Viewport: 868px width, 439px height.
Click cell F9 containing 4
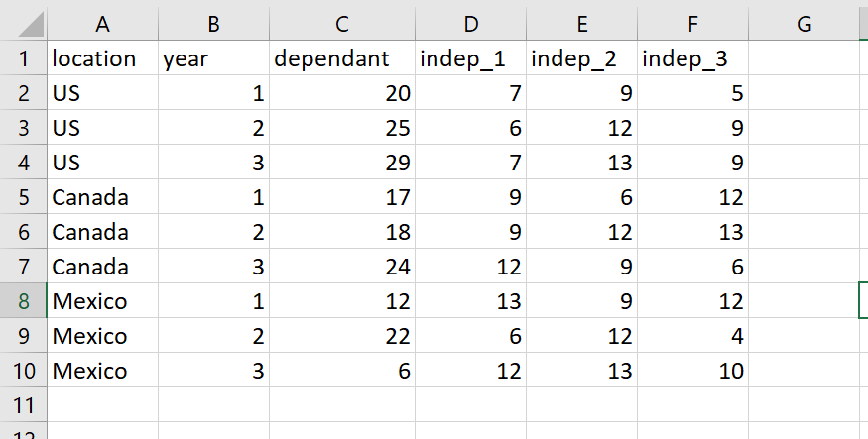point(691,336)
